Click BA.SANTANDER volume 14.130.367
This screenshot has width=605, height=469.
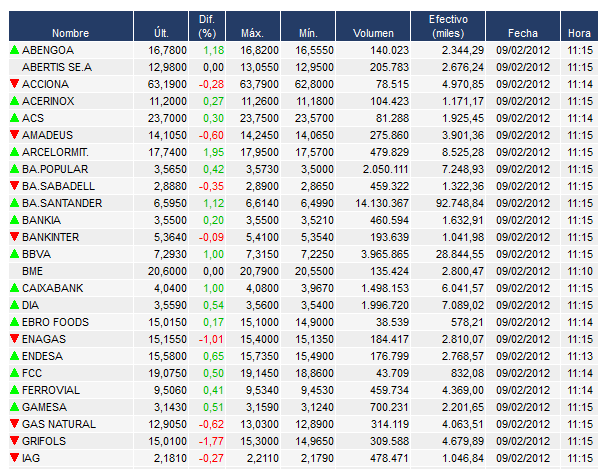(382, 203)
